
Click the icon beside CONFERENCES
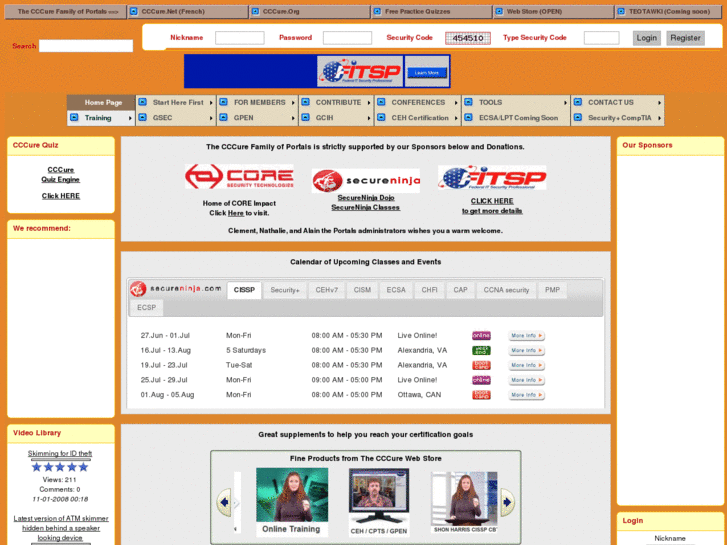tap(381, 102)
